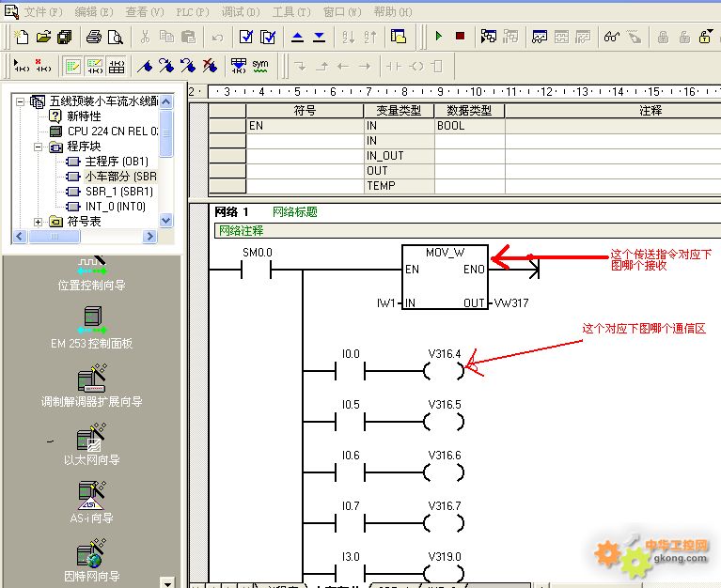Viewport: 721px width, 588px height.
Task: Select the V316.4 output coil
Action: click(444, 370)
